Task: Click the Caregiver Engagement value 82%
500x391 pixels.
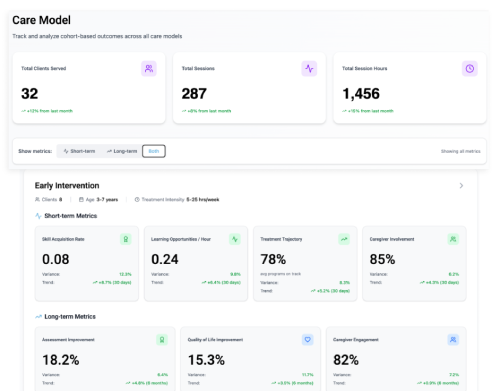Action: pos(346,360)
